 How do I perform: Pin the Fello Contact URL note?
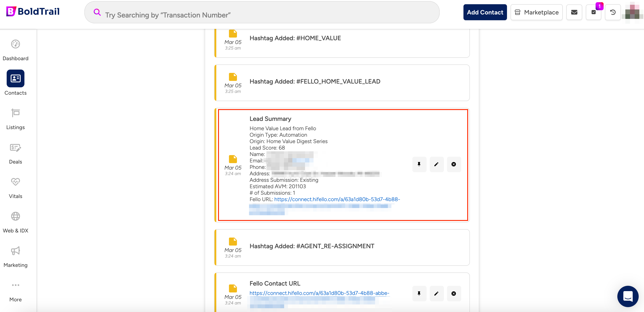[x=419, y=294]
